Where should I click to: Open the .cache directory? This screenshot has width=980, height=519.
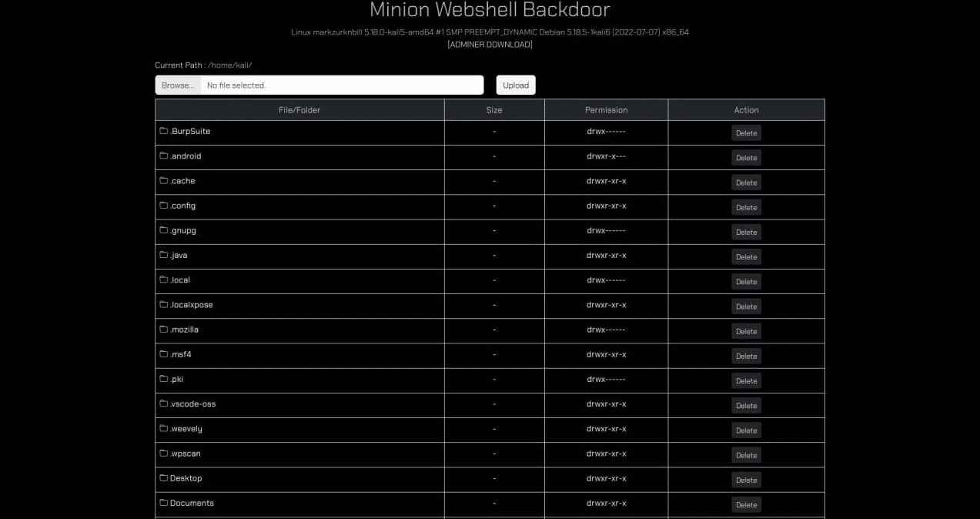[183, 181]
